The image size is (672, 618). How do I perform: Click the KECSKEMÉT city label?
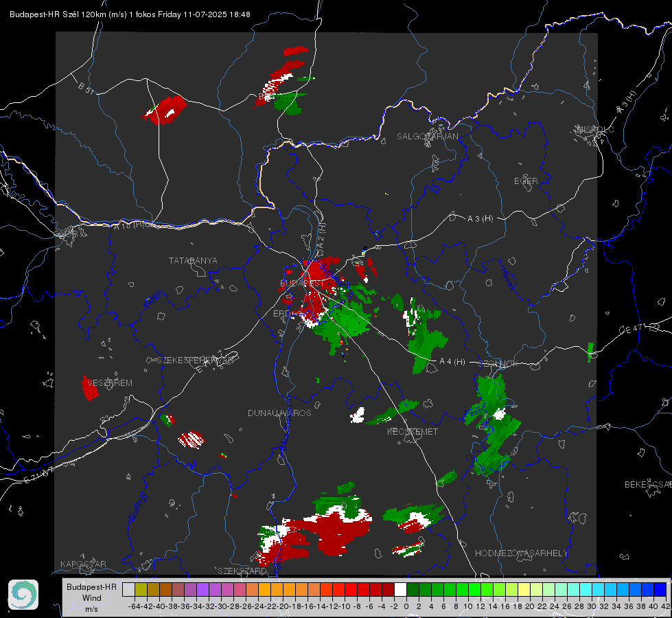413,431
